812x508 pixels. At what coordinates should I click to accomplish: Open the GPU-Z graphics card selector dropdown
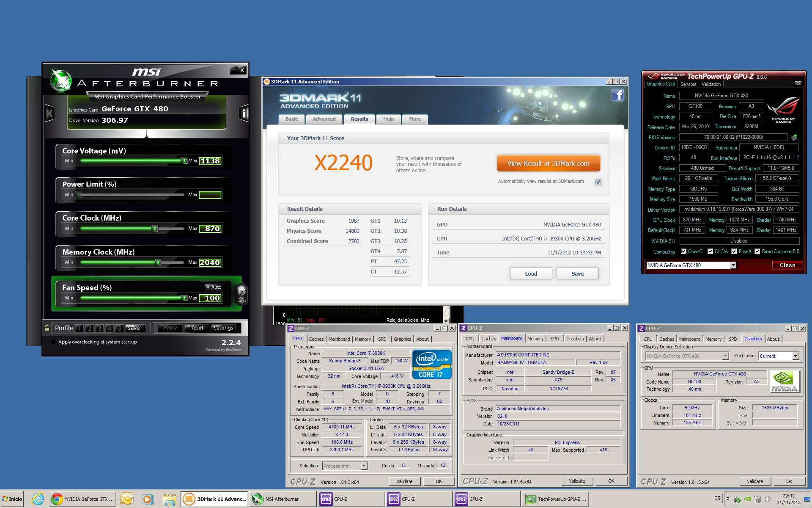(x=733, y=265)
